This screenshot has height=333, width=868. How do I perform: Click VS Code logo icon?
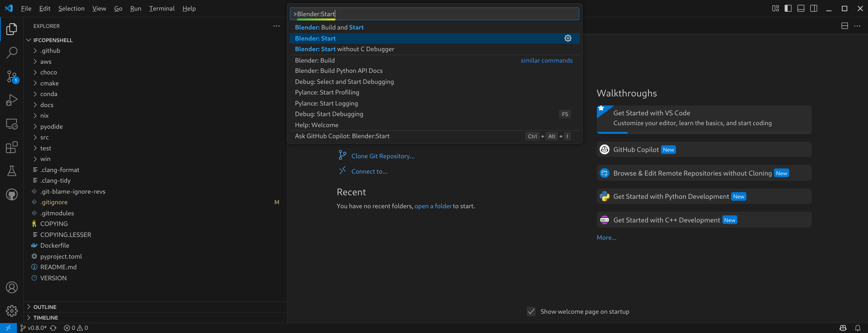pos(9,8)
